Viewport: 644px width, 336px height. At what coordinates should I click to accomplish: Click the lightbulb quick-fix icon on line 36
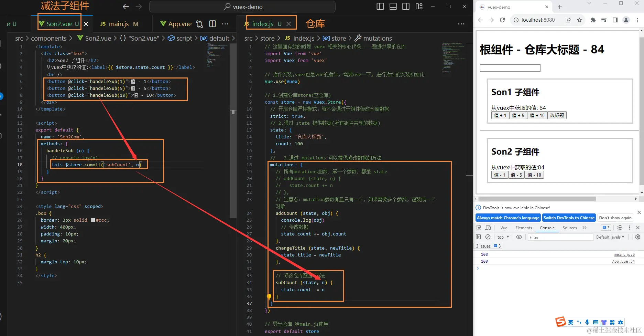pos(269,296)
